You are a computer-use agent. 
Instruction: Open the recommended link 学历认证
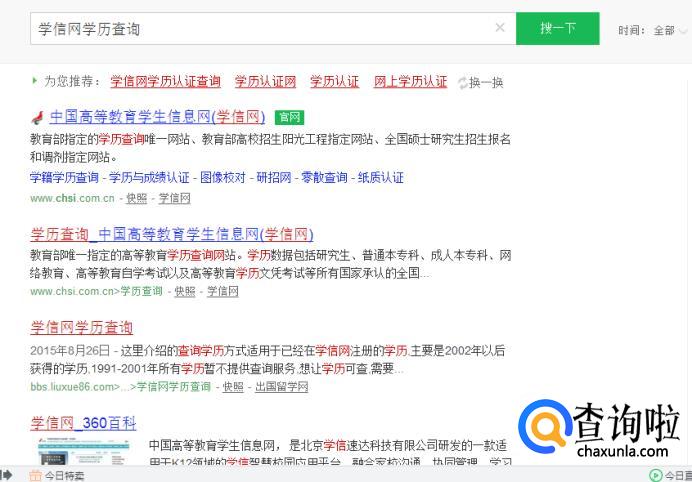click(x=335, y=82)
